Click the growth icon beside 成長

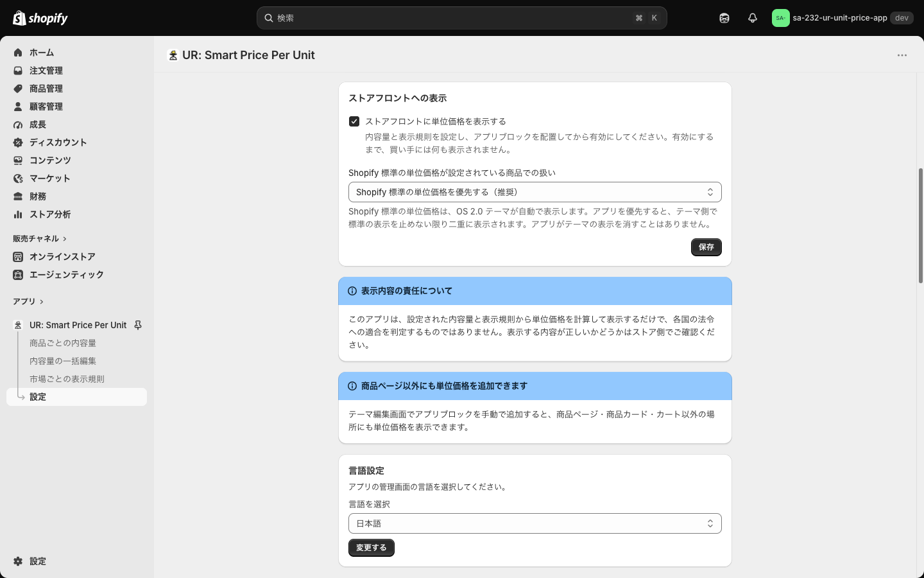18,125
